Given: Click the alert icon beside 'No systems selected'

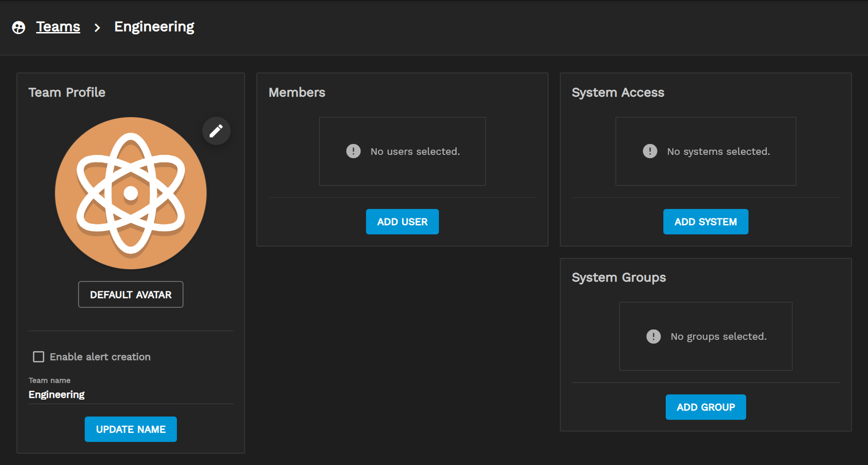Looking at the screenshot, I should coord(650,151).
